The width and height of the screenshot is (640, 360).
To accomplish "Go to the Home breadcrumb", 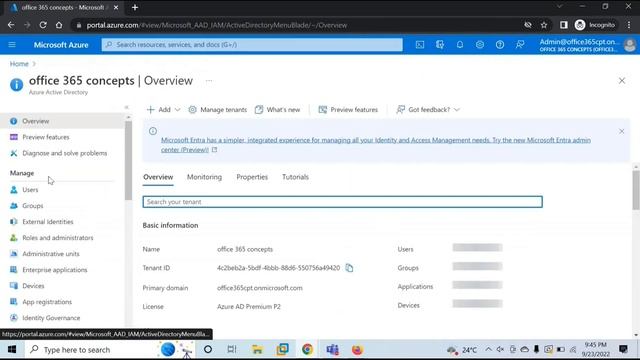I will tap(19, 64).
